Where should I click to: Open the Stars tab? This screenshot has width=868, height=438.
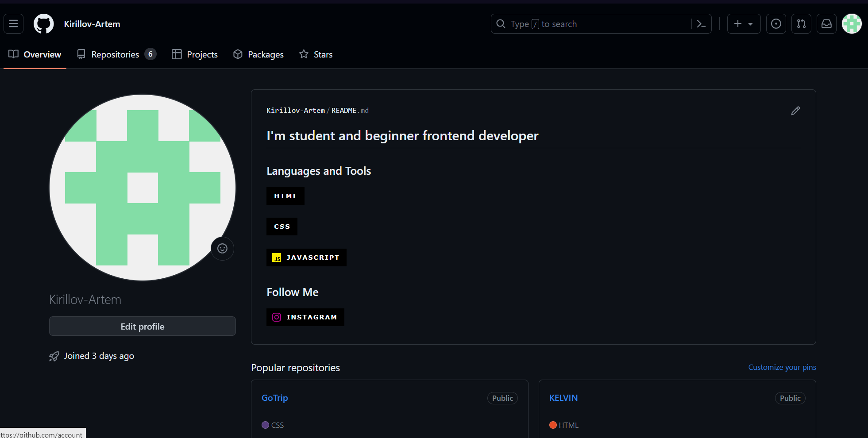point(316,54)
